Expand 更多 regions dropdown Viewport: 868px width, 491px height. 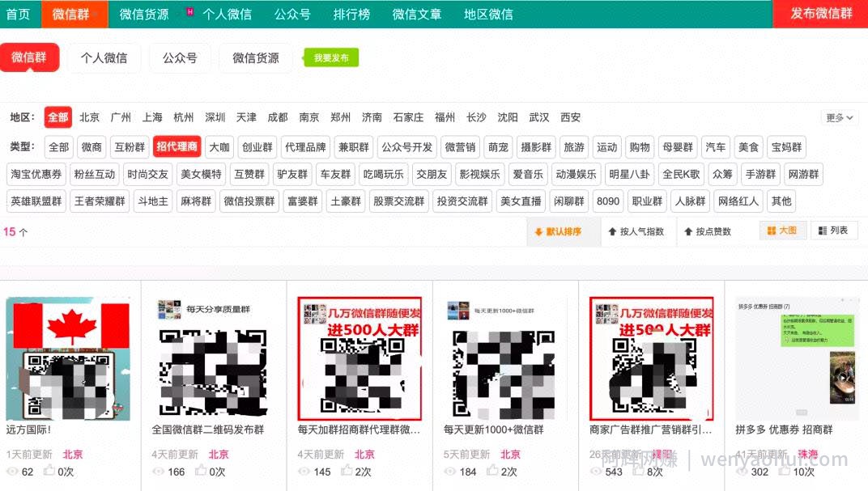coord(839,118)
